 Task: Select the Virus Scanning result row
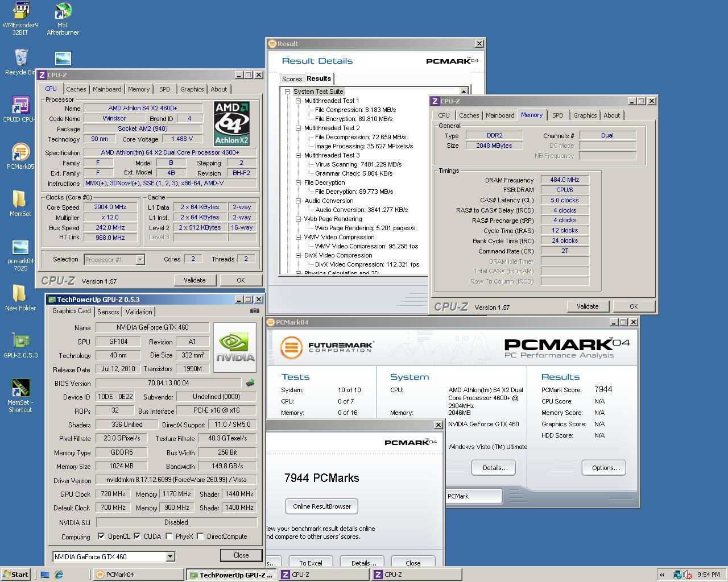[358, 164]
